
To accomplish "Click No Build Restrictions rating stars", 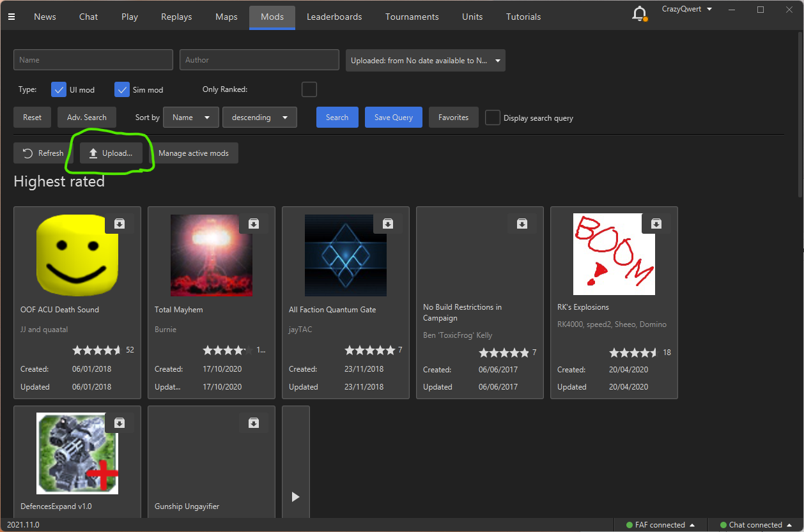I will (x=504, y=353).
